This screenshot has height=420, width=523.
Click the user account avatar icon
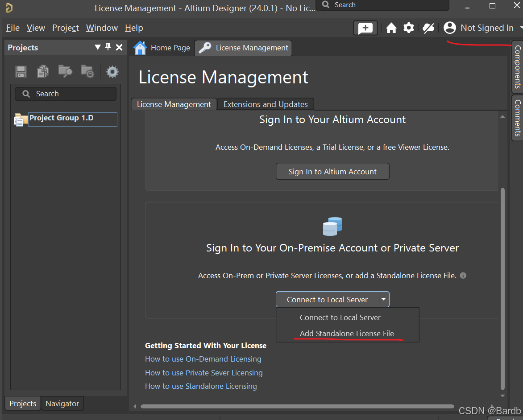click(450, 28)
